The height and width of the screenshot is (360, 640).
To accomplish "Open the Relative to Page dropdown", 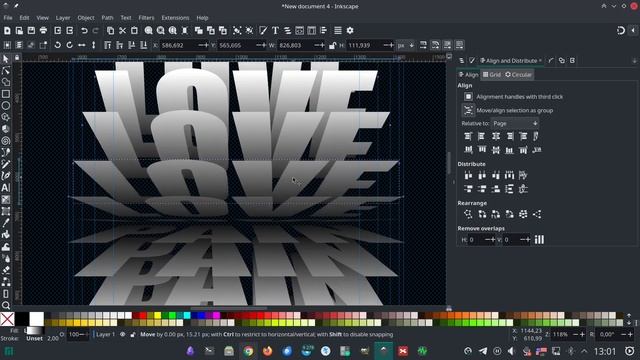I will point(515,123).
